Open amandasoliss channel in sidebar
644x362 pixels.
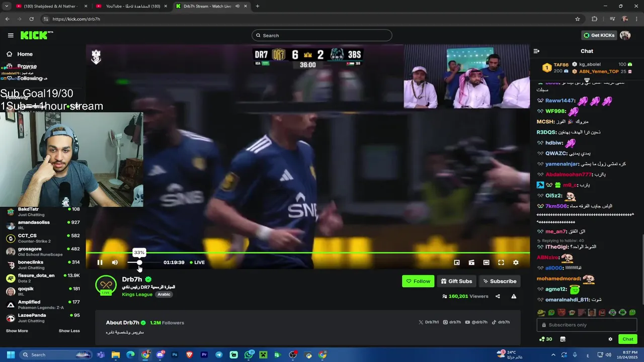tap(43, 225)
